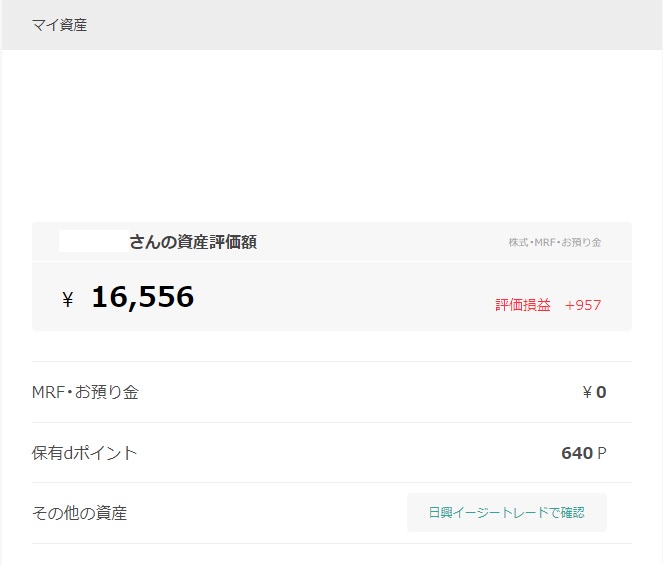Click the 株式・MRF・お預り金 caption
This screenshot has height=565, width=663.
click(554, 242)
